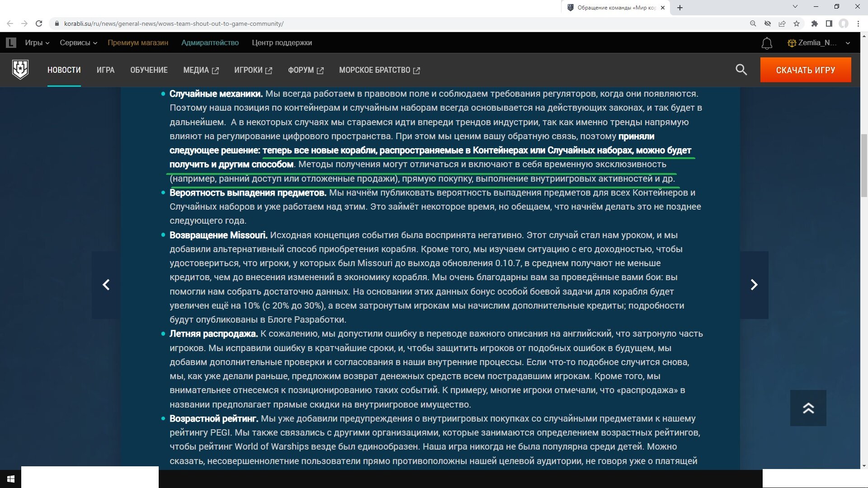Expand the Сервисы dropdown menu
868x488 pixels.
78,43
